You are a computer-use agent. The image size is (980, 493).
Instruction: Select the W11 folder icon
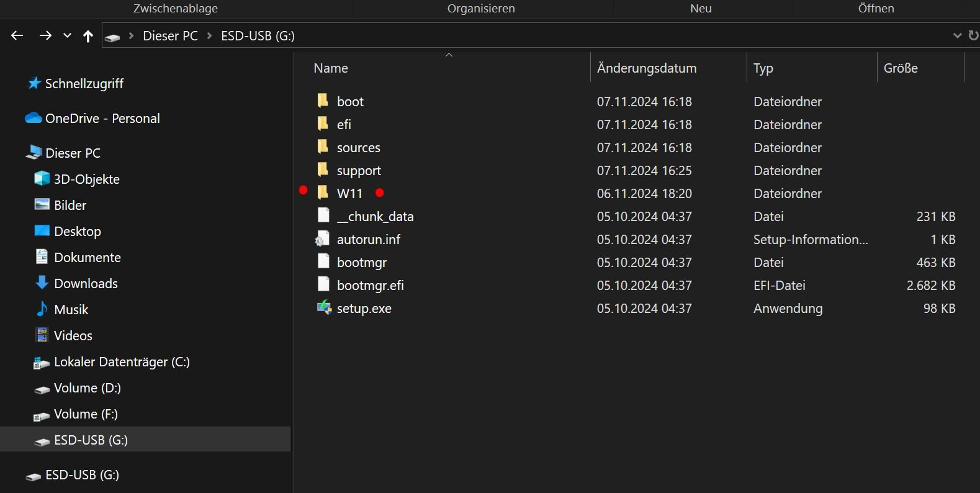(323, 192)
